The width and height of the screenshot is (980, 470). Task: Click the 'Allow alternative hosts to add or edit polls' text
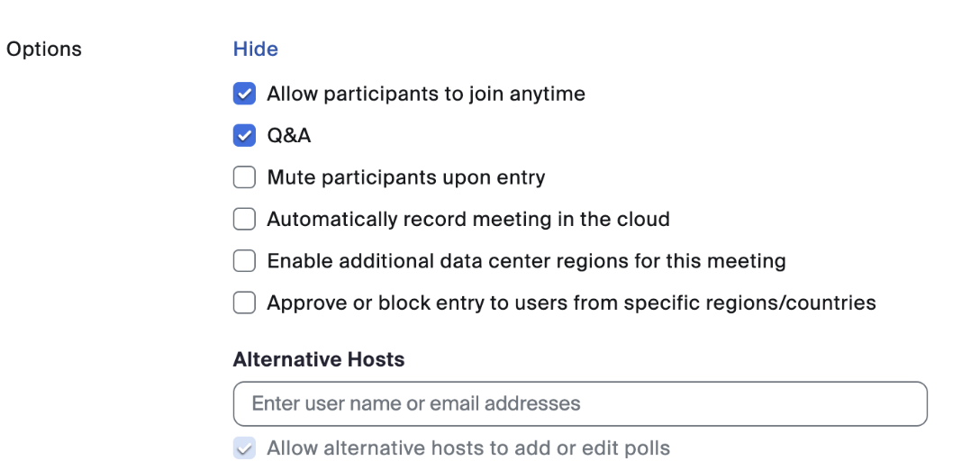(x=468, y=448)
